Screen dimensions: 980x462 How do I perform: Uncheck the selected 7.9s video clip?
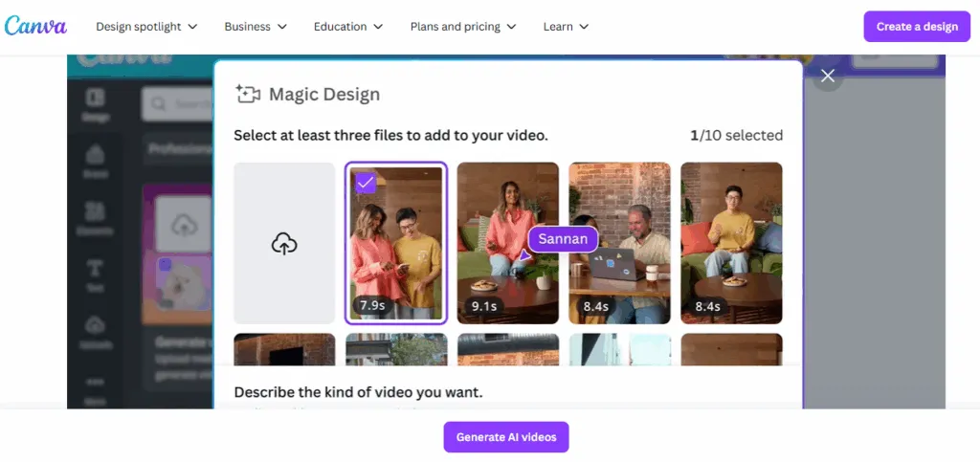366,183
